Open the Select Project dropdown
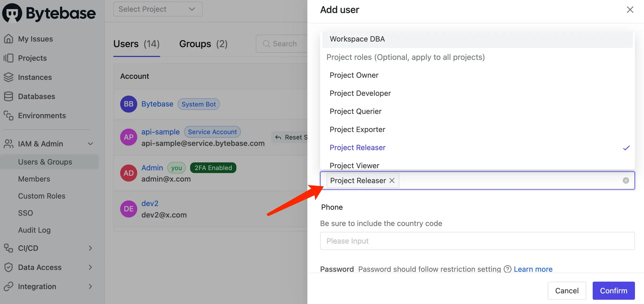 pos(157,9)
